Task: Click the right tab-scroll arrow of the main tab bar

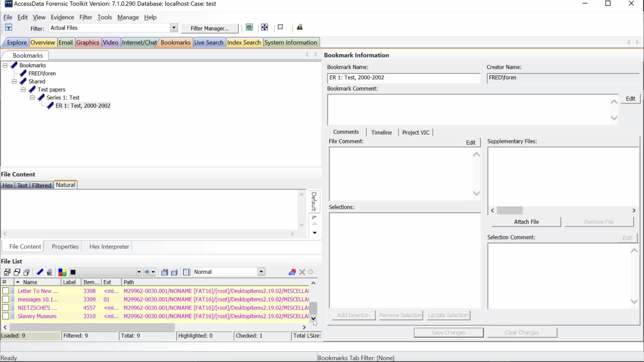Action: click(637, 43)
